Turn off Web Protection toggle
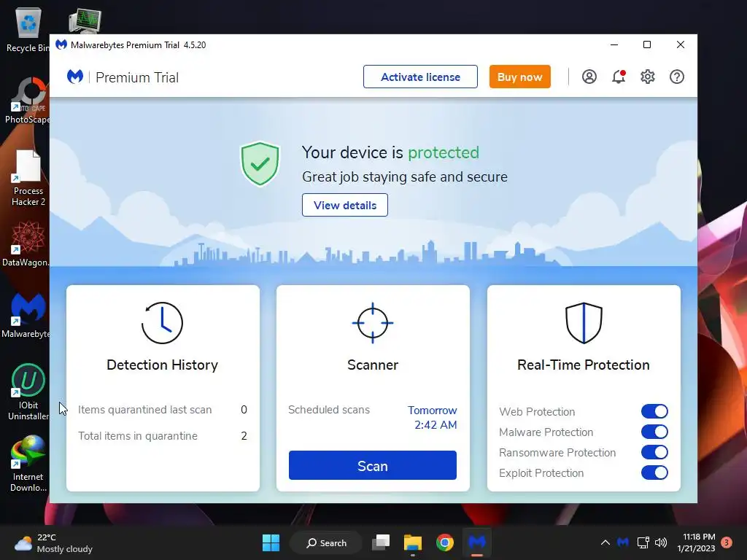This screenshot has width=747, height=560. pos(654,411)
